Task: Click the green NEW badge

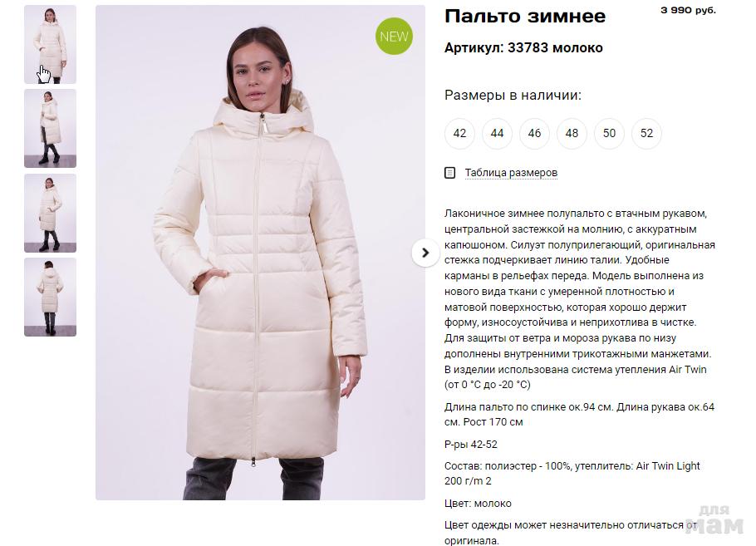Action: [x=394, y=37]
